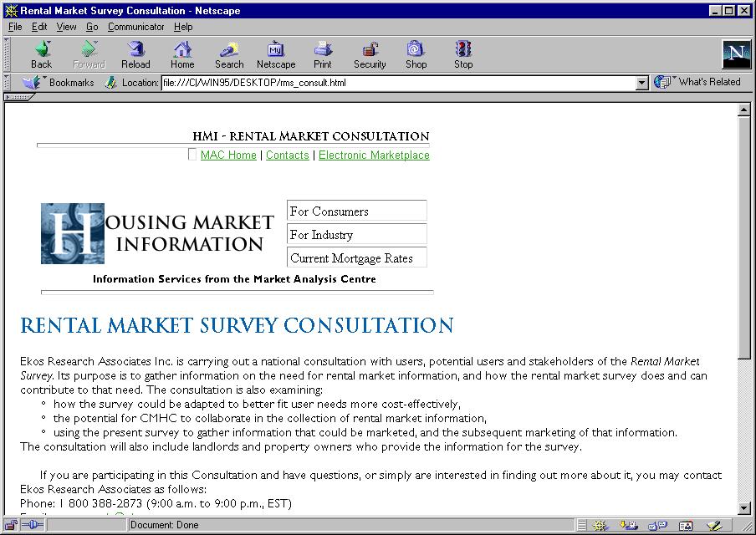Click the Current Mortgage Rates button

[357, 257]
